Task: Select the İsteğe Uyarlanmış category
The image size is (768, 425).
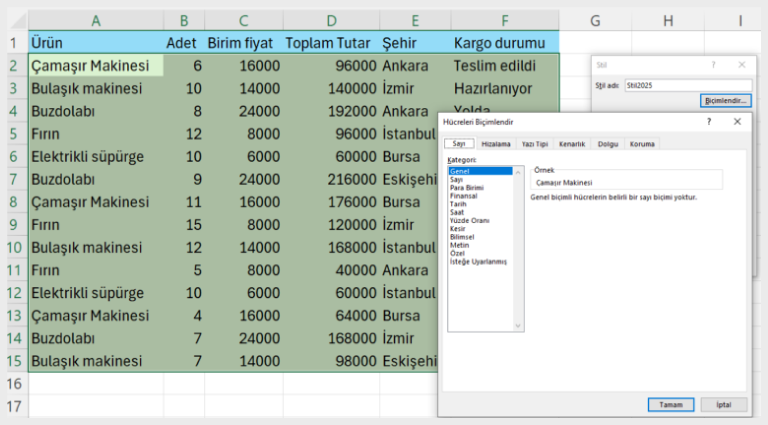Action: tap(480, 261)
